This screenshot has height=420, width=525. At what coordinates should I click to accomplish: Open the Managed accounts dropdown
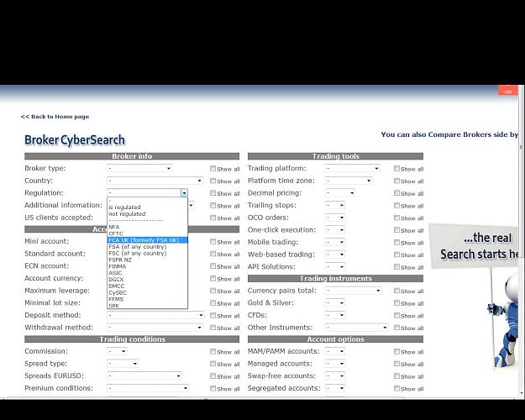(335, 364)
